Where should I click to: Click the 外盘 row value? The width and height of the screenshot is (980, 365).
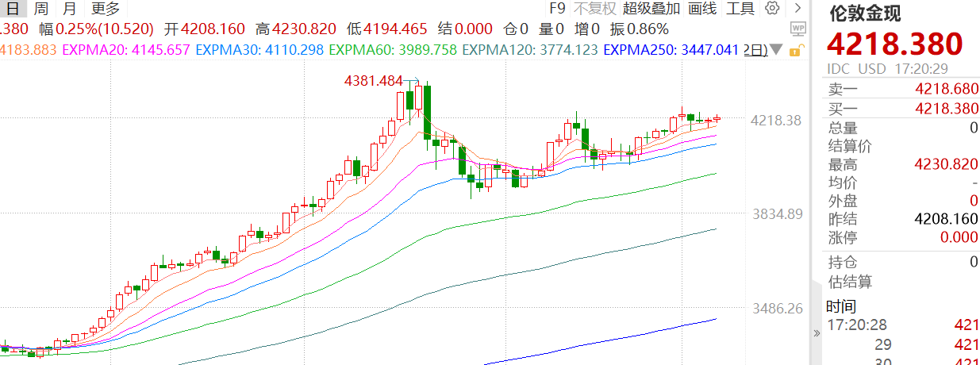(974, 201)
